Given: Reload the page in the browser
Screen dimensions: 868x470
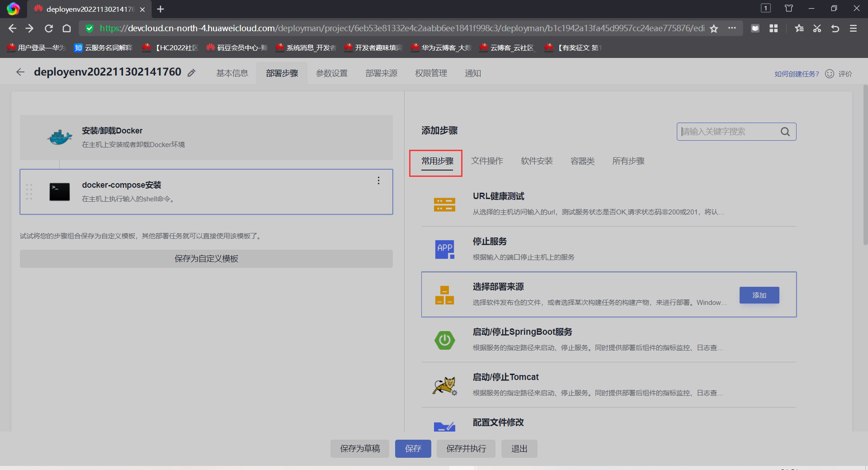Looking at the screenshot, I should (x=49, y=28).
